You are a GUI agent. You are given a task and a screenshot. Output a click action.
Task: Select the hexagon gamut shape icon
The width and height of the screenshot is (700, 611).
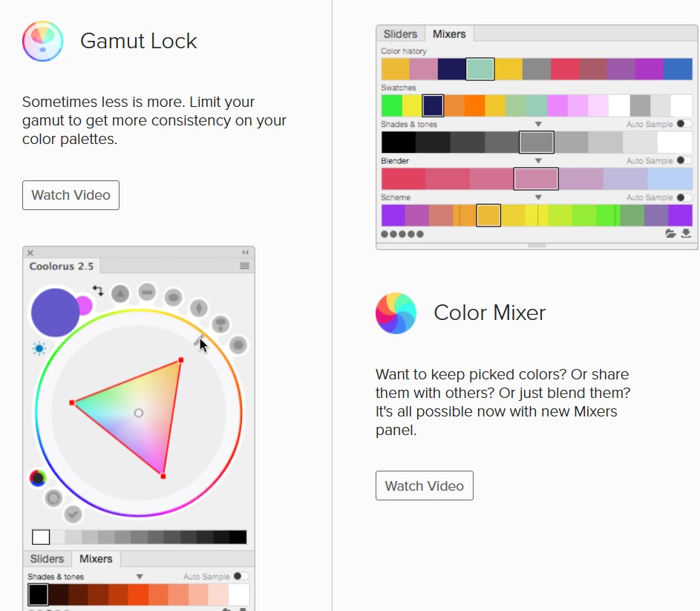pos(238,344)
